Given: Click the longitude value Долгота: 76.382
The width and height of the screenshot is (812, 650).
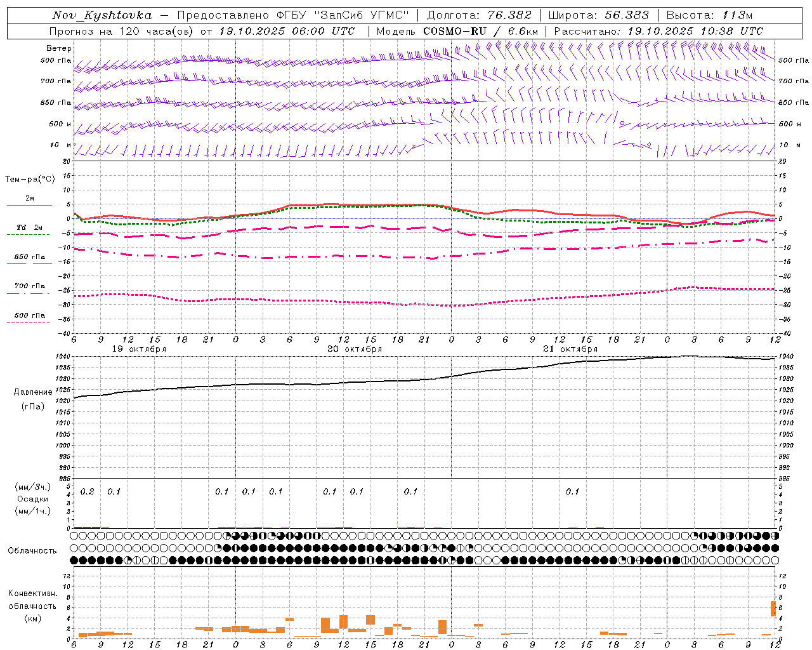Looking at the screenshot, I should click(x=480, y=15).
